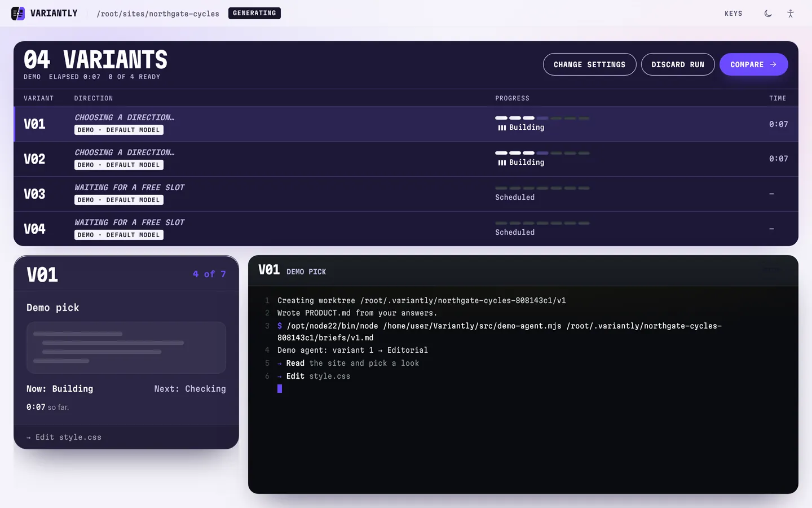Open the Keys menu in the header

(x=733, y=14)
